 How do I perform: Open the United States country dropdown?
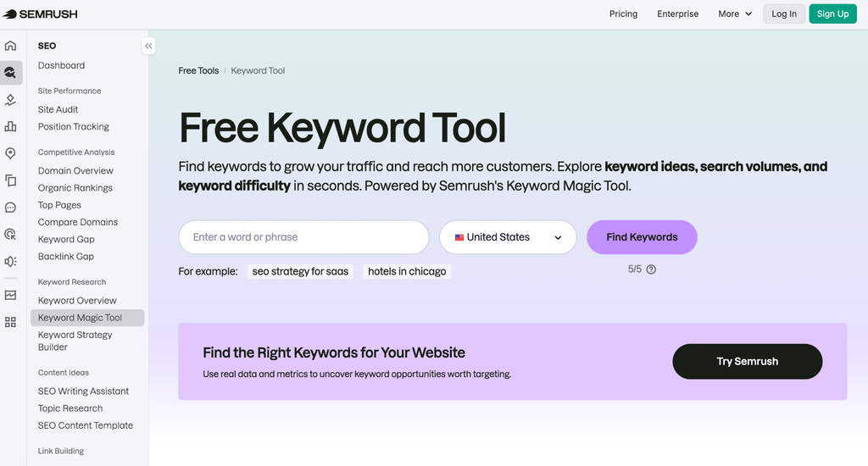tap(508, 237)
